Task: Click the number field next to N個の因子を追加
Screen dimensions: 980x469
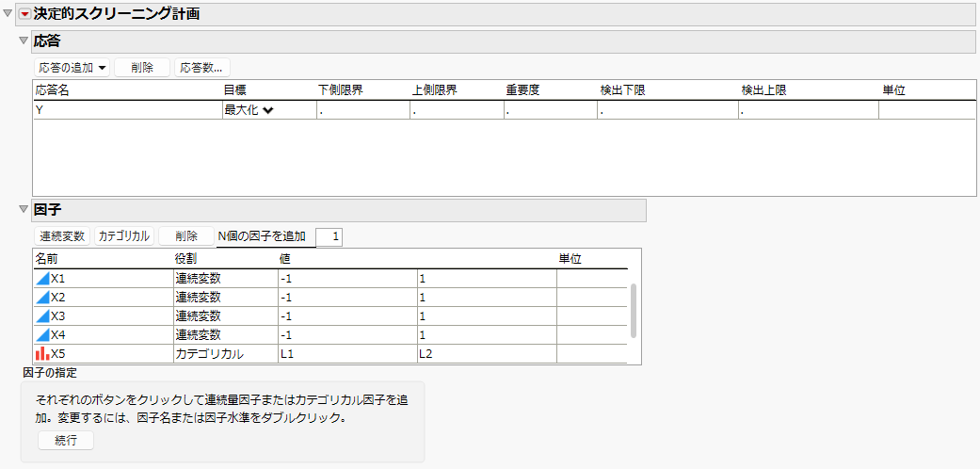Action: point(329,236)
